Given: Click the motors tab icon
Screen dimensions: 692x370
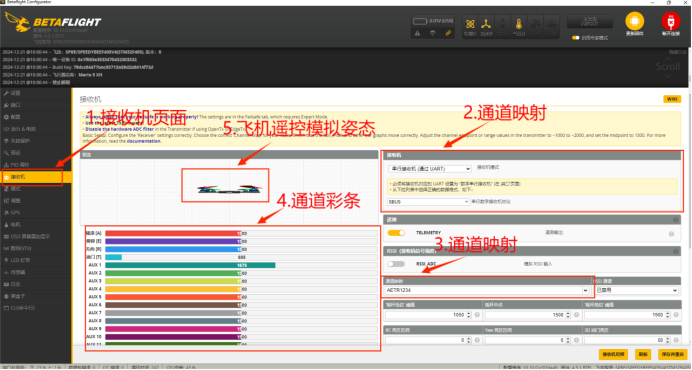Looking at the screenshot, I should [6, 224].
